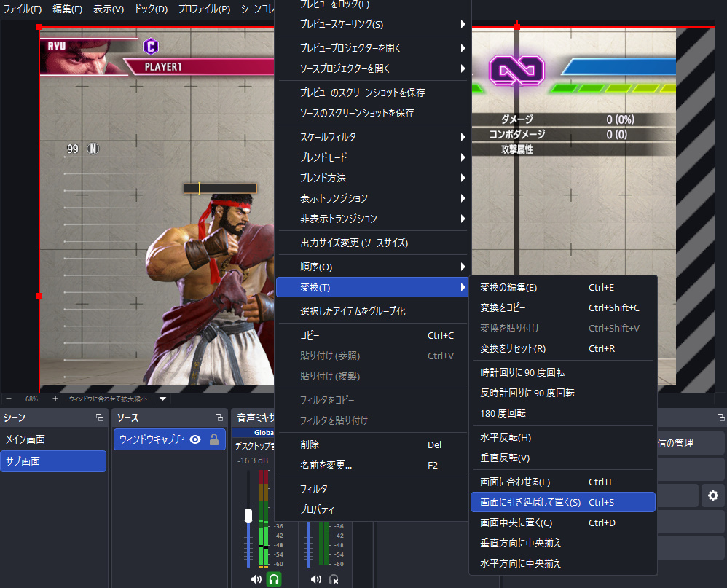
Task: Pop out the シーン dock panel icon
Action: (x=100, y=418)
